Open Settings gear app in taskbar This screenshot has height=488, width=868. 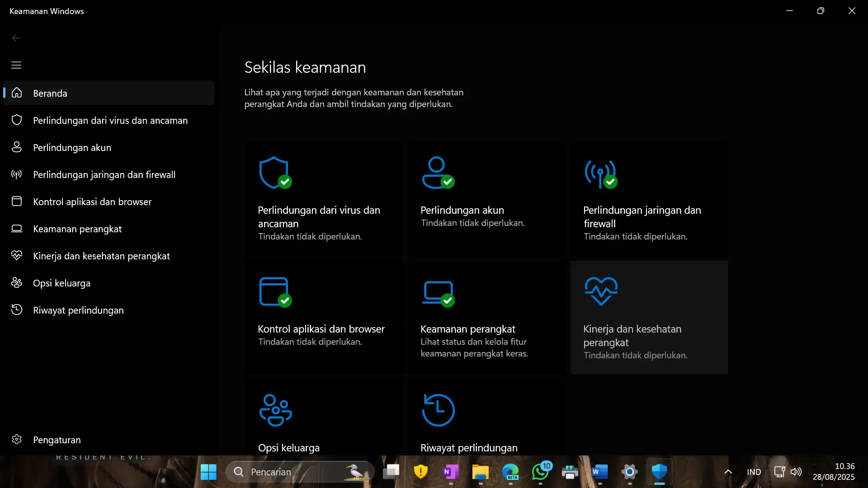630,472
